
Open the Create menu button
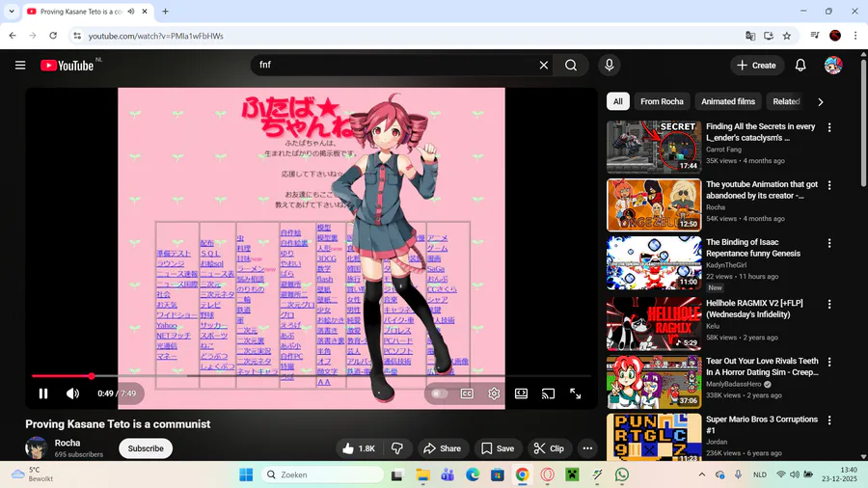click(756, 66)
